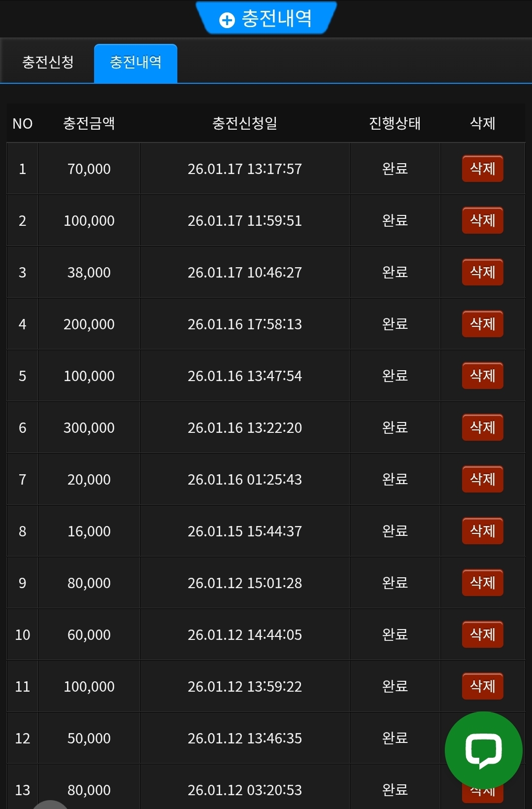Open the green live chat bubble
Screen dimensions: 532x809
[x=483, y=750]
